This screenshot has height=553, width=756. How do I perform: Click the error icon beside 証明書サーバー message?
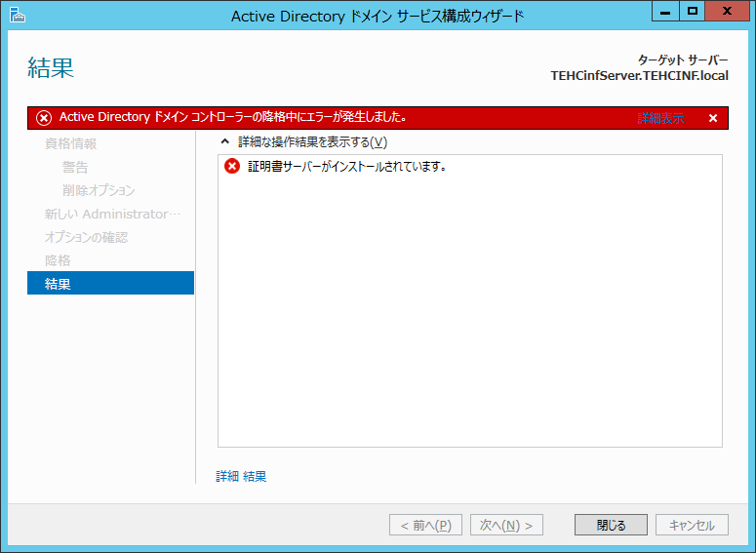pos(232,167)
